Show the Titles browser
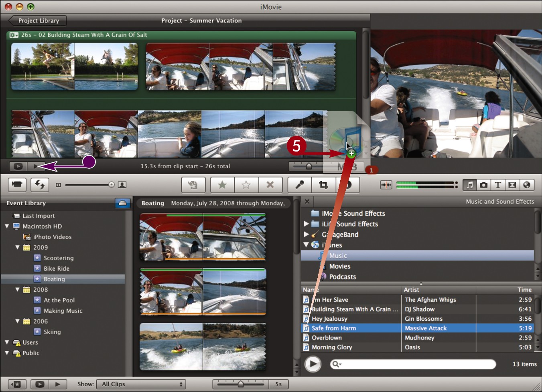The height and width of the screenshot is (392, 542). click(x=498, y=185)
